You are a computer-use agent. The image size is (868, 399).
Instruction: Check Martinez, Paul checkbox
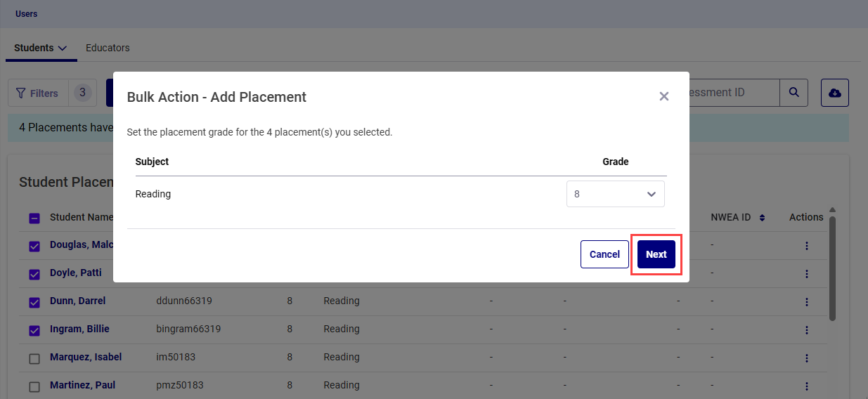[x=34, y=387]
